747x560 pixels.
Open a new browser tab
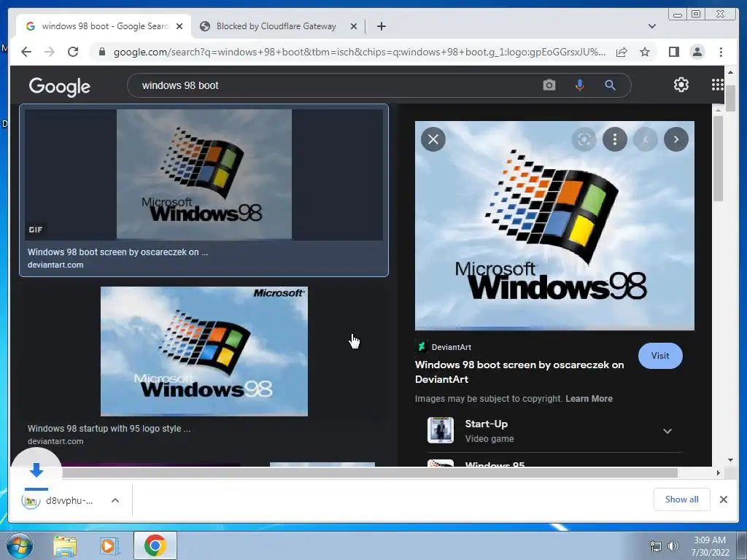click(x=381, y=26)
